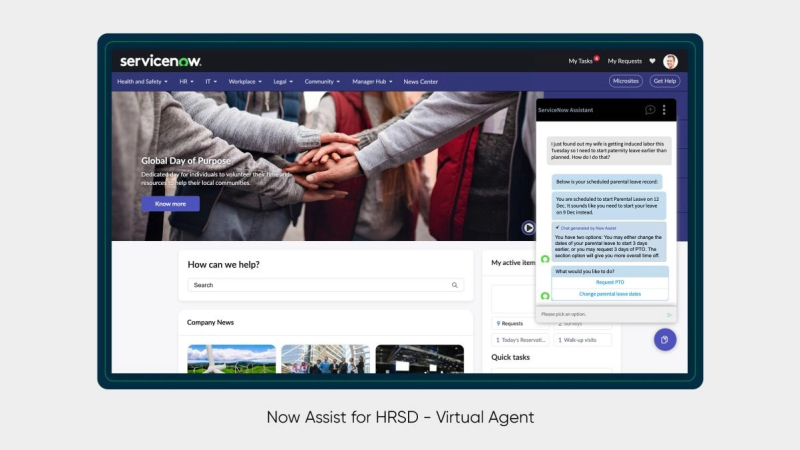This screenshot has height=450, width=800.
Task: Open the dark conference hall news thumbnail
Action: click(x=420, y=359)
